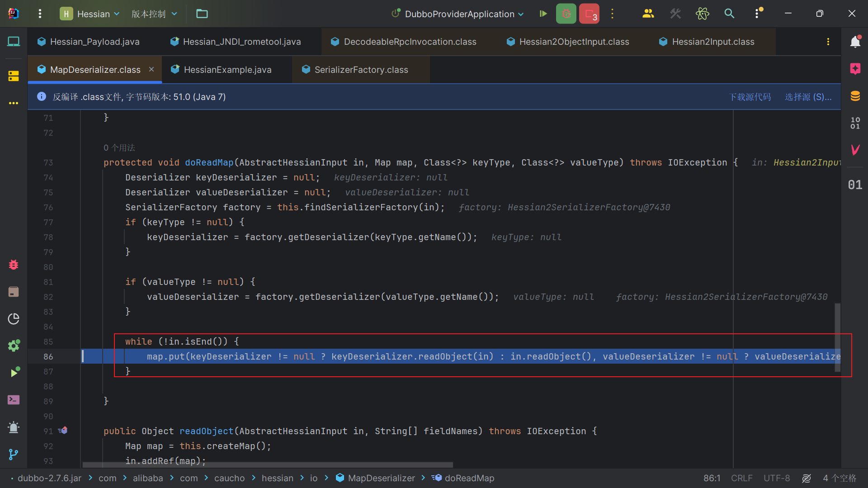
Task: Open the build tools hammer icon
Action: pos(675,14)
